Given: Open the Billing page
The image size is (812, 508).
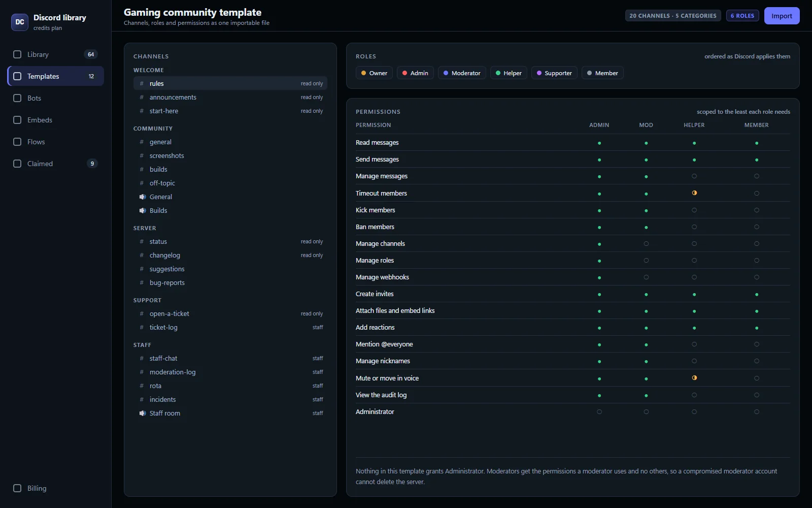Looking at the screenshot, I should [x=55, y=488].
